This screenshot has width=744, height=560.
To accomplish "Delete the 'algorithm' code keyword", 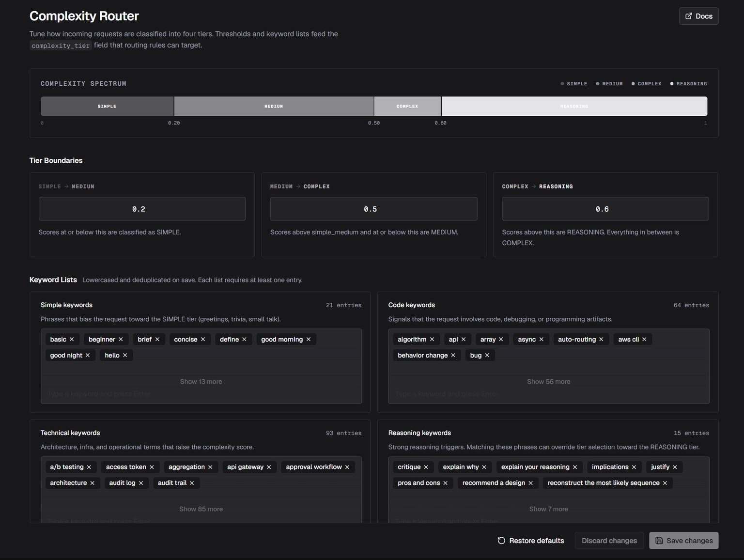I will click(432, 340).
